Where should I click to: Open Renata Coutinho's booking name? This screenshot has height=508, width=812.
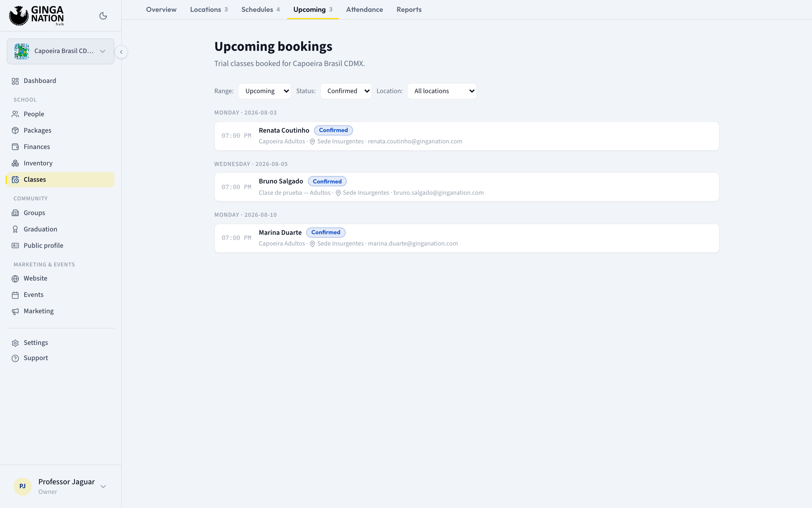click(284, 130)
